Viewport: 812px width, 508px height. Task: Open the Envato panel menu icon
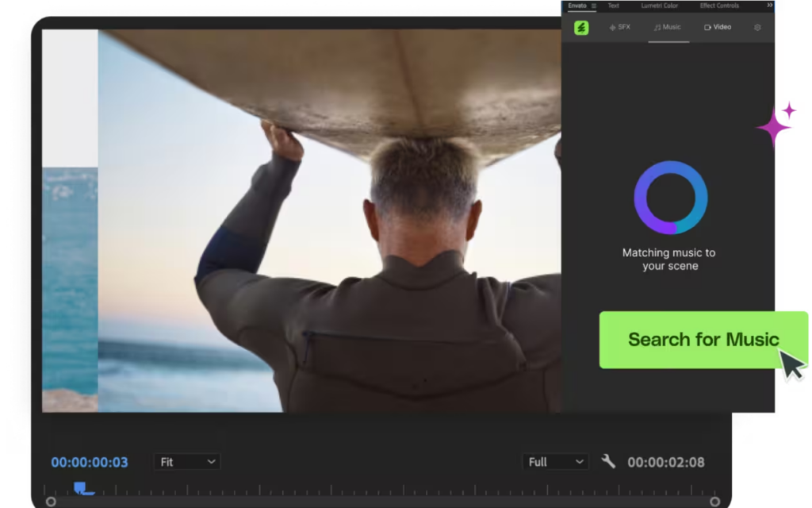593,6
